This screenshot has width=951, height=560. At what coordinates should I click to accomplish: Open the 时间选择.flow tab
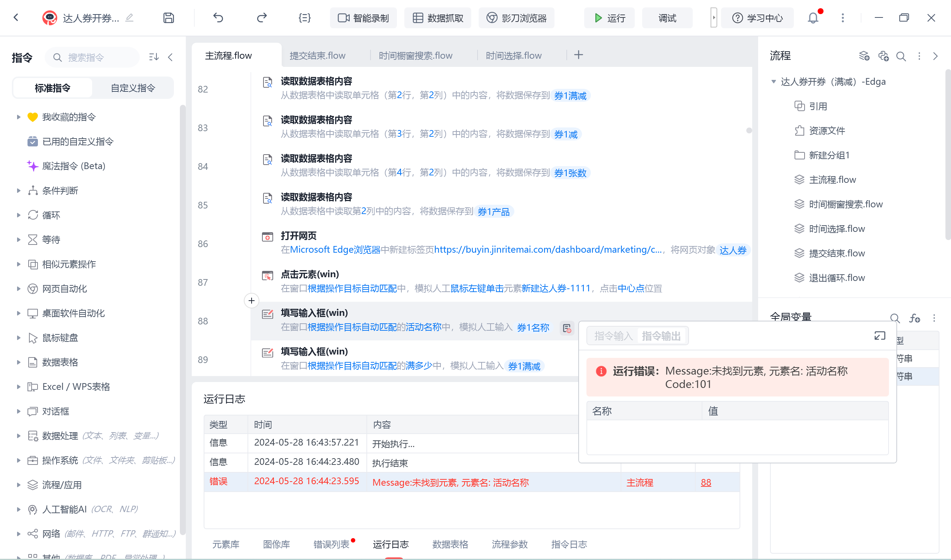[513, 55]
